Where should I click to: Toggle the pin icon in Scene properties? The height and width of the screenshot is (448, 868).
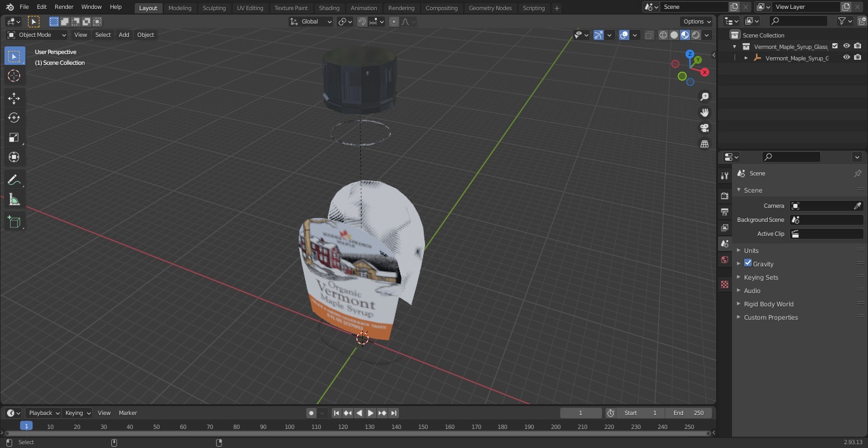click(857, 173)
